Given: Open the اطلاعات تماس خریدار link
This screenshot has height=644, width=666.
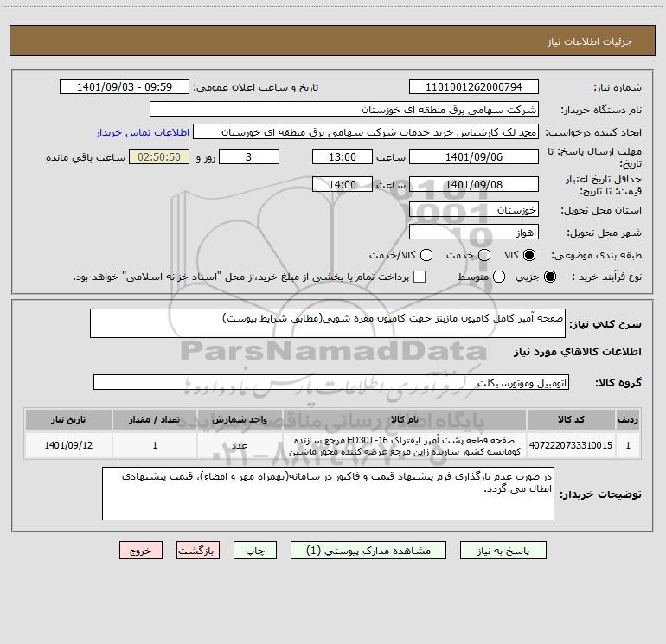Looking at the screenshot, I should [x=143, y=132].
